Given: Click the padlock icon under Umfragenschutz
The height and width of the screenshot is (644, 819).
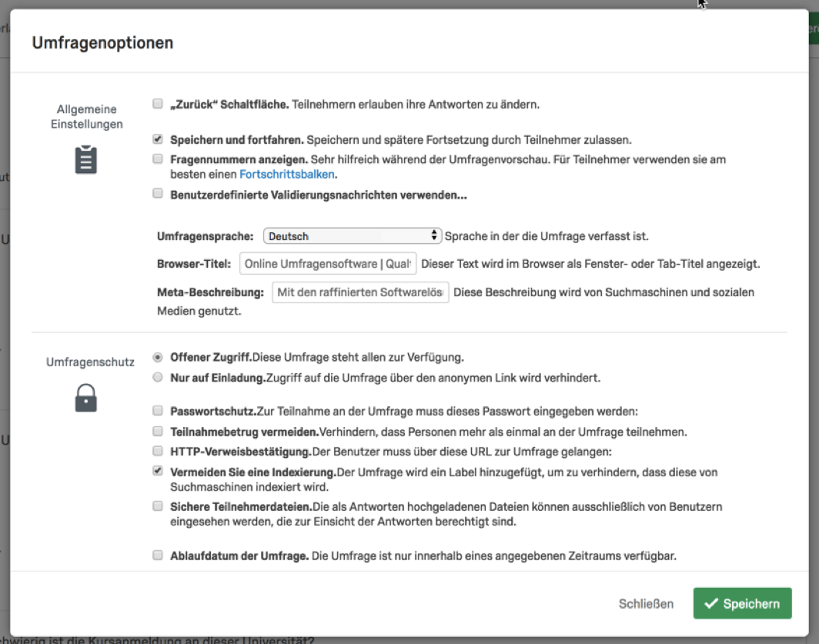Looking at the screenshot, I should pos(85,398).
